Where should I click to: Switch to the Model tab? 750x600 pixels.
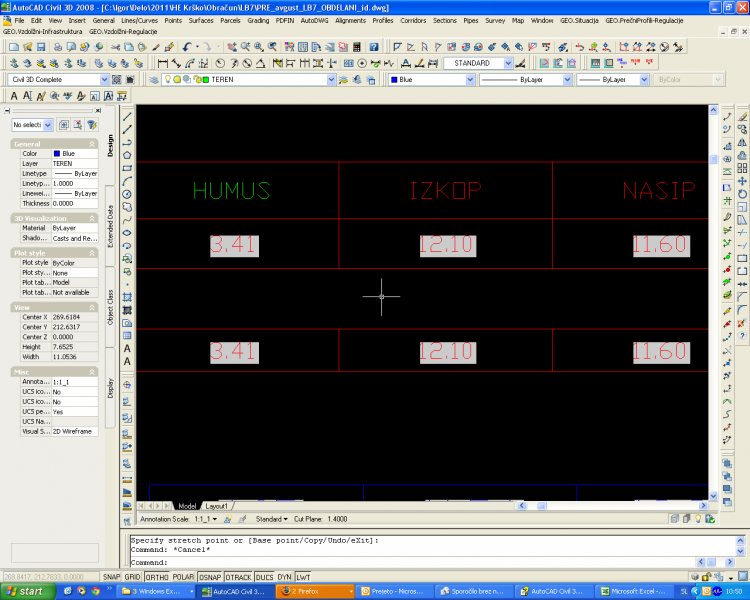pyautogui.click(x=187, y=506)
